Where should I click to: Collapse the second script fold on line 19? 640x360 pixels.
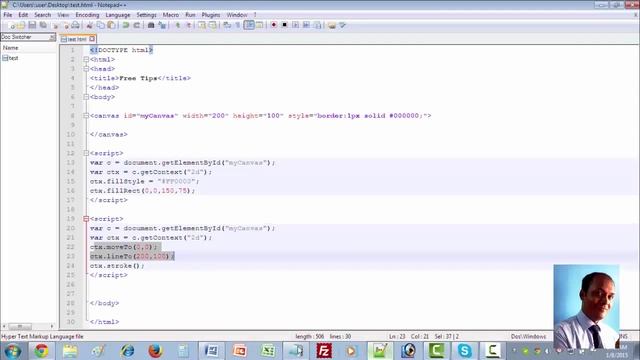click(86, 219)
